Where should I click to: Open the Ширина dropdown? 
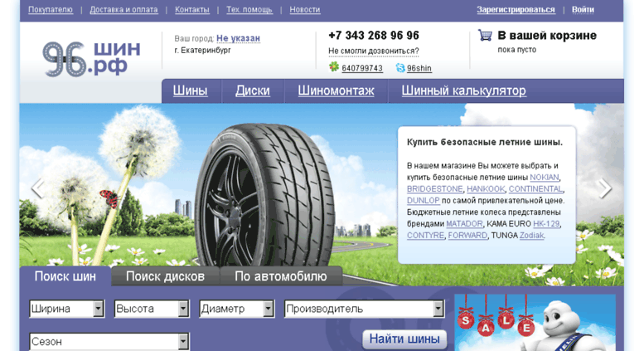(x=67, y=309)
